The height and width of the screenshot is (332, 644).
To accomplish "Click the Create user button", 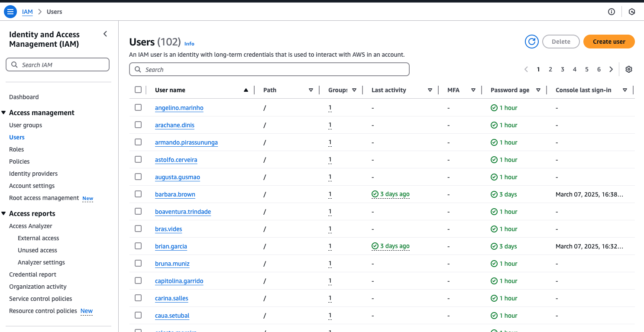I will tap(608, 42).
